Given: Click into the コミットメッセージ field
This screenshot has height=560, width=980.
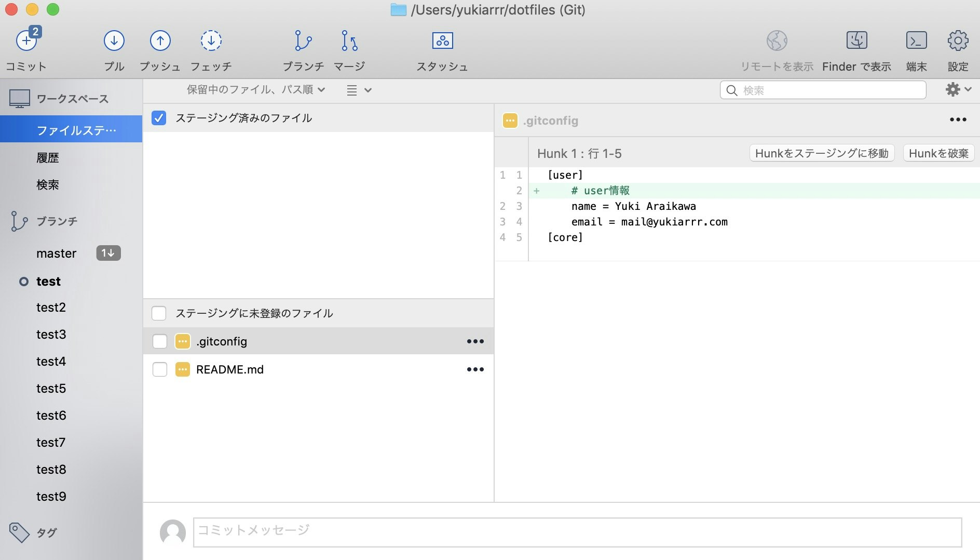Looking at the screenshot, I should 577,532.
